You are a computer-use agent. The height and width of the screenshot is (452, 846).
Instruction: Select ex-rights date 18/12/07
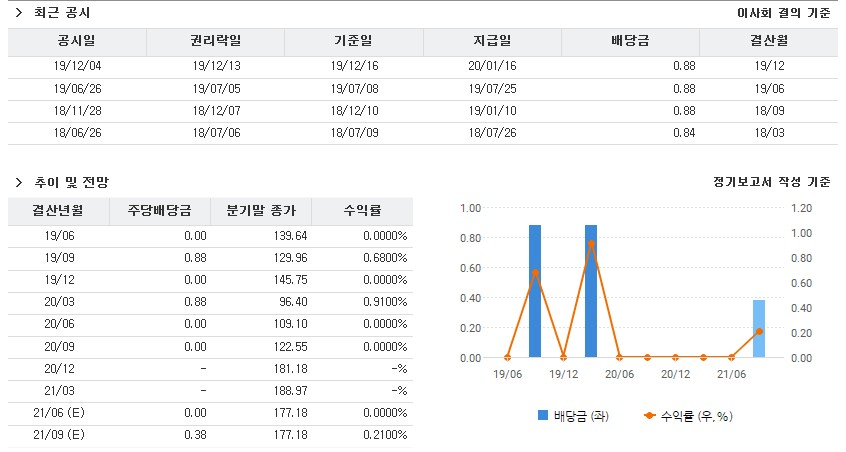click(x=216, y=111)
